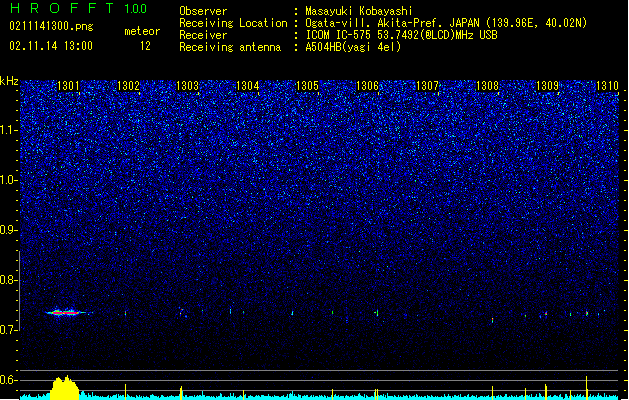The width and height of the screenshot is (629, 400).
Task: Click the 1306 time marker
Action: (x=367, y=86)
